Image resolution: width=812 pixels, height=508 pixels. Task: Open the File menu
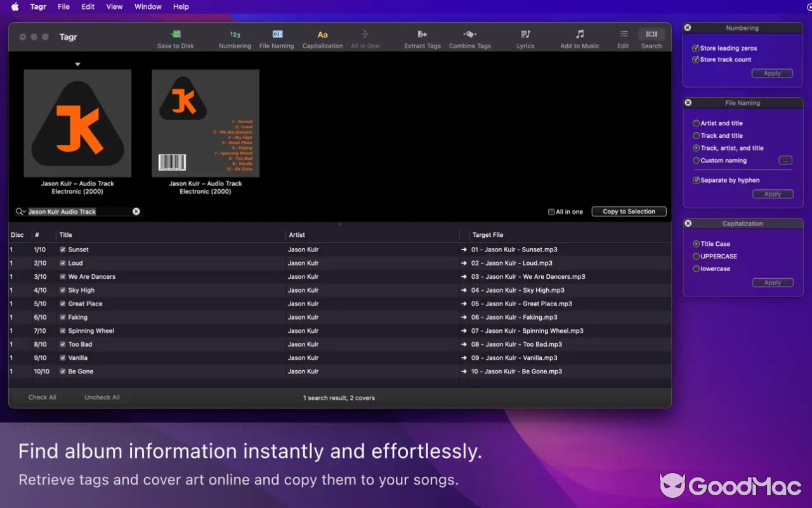63,6
